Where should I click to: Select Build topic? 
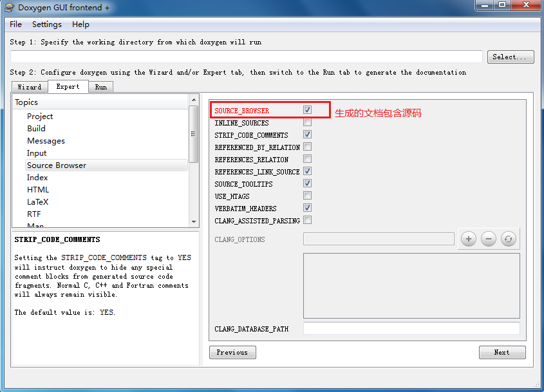coord(37,128)
